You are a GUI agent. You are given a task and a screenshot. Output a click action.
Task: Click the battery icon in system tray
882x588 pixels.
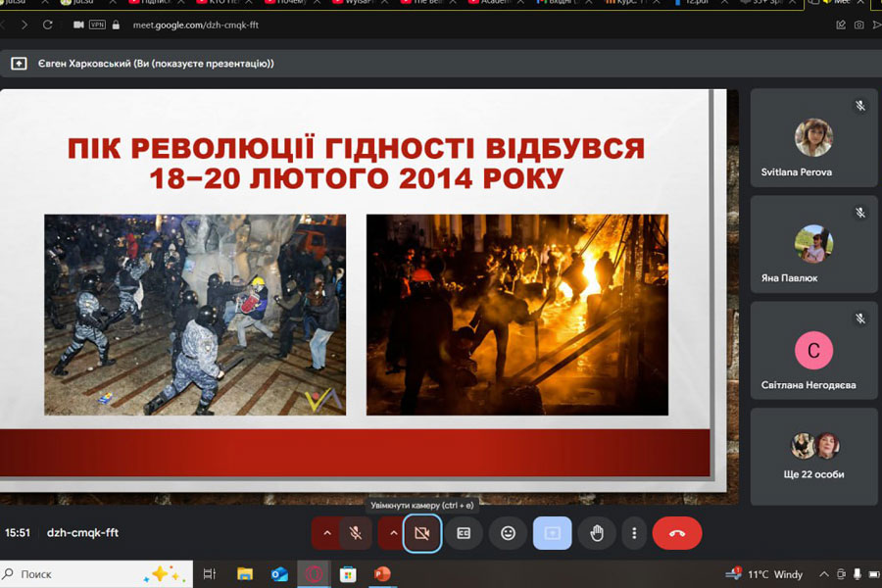click(874, 574)
